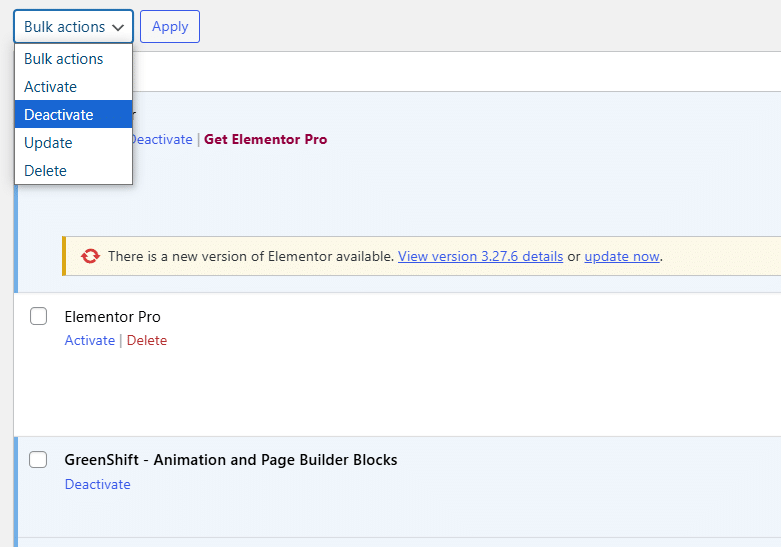Click the Elementor Pro plugin title
Viewport: 781px width, 547px height.
(112, 316)
